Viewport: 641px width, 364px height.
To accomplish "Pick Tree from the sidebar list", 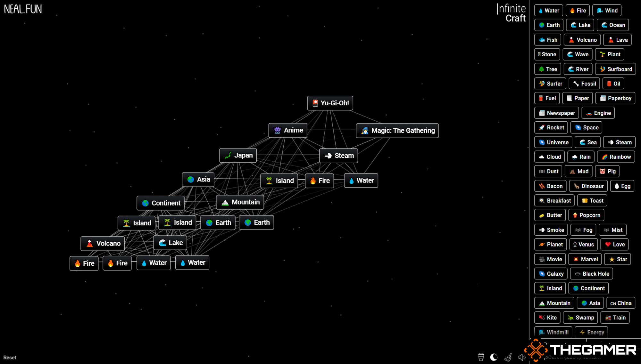I will point(548,69).
